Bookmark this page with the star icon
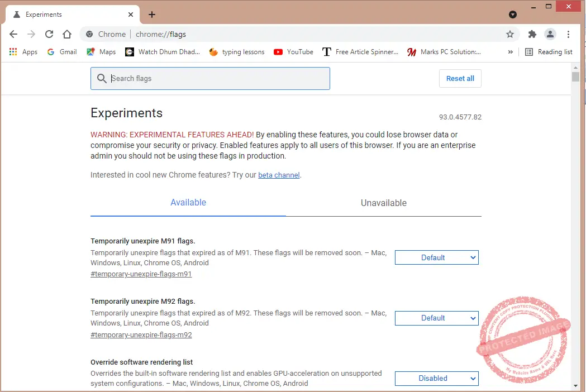The height and width of the screenshot is (392, 586). [509, 34]
